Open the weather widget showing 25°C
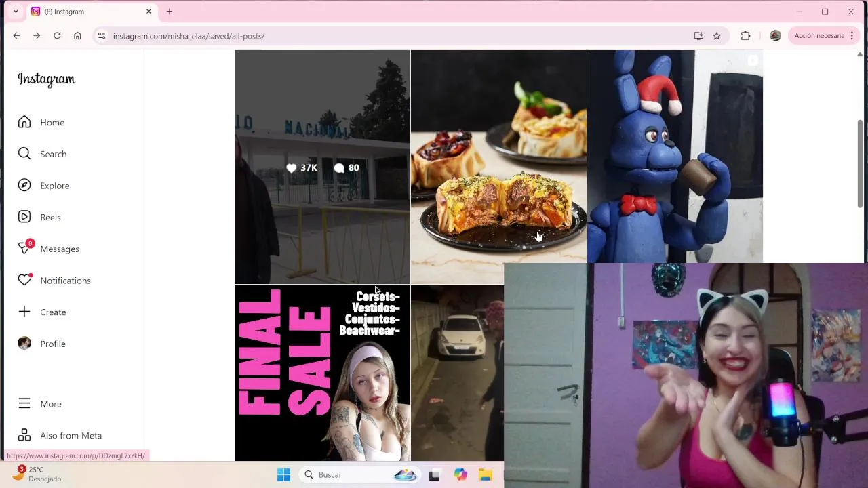Screen dimensions: 868x488 (37, 474)
